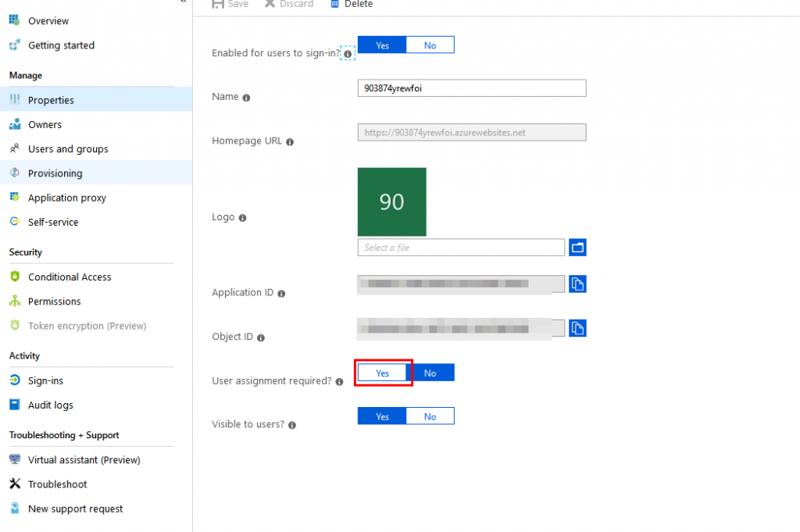Click the Getting started rocket icon
Image resolution: width=800 pixels, height=532 pixels.
(x=14, y=45)
